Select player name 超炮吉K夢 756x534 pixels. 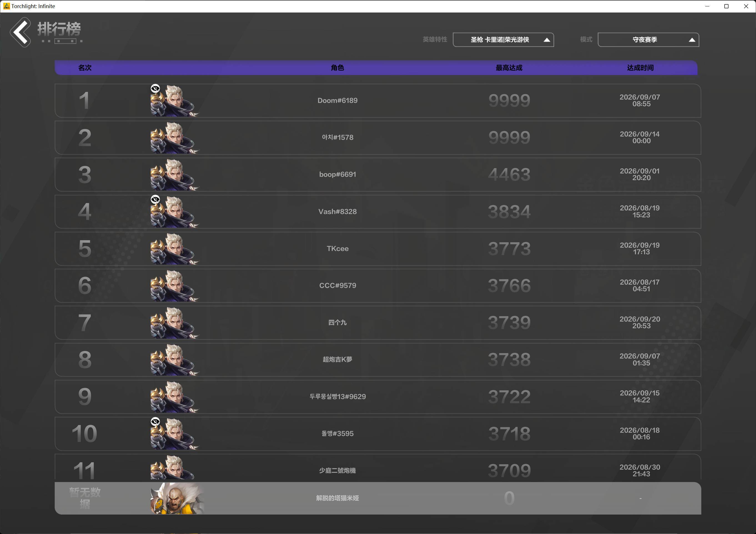tap(338, 360)
